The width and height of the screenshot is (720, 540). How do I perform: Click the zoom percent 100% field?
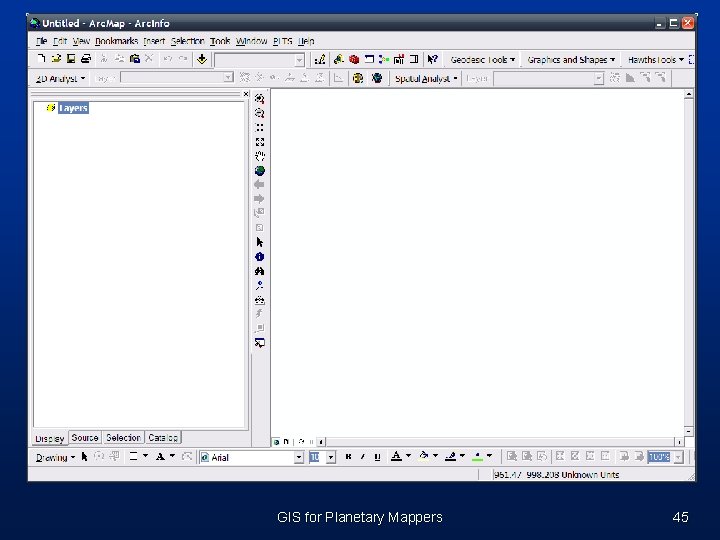pos(659,457)
